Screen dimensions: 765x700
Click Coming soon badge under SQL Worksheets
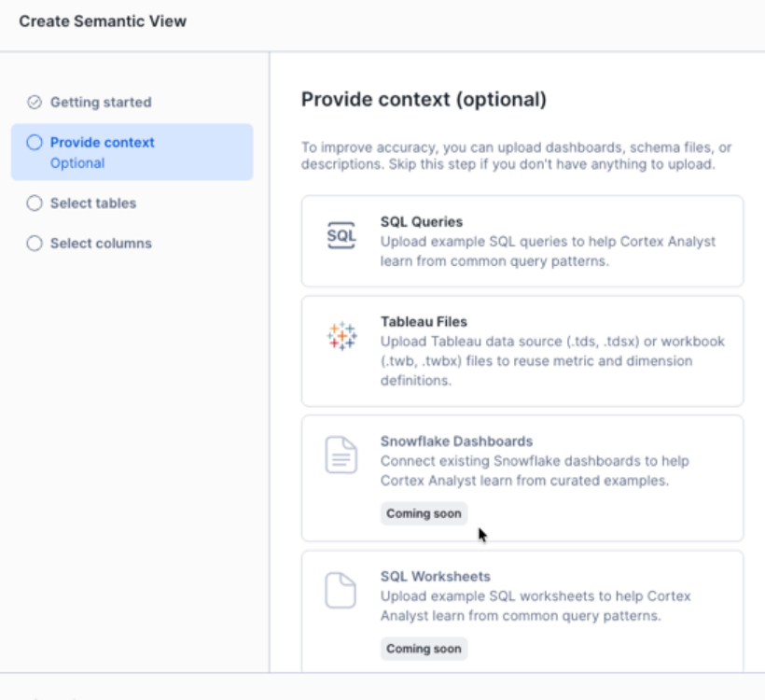pyautogui.click(x=424, y=649)
